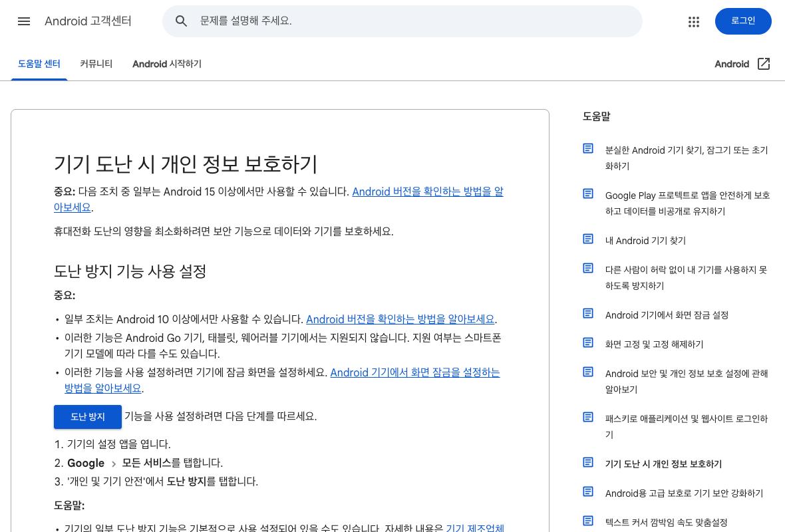Click the search magnifier icon
785x532 pixels.
pos(181,21)
